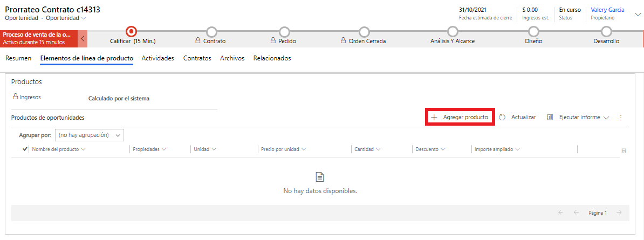Image resolution: width=644 pixels, height=240 pixels.
Task: Click the Actualizar refresh icon
Action: [502, 117]
